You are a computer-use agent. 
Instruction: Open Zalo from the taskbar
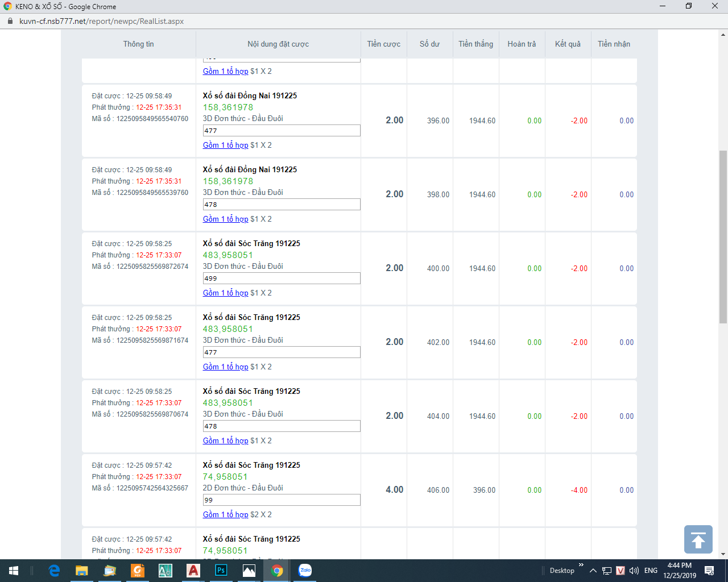[x=305, y=571]
